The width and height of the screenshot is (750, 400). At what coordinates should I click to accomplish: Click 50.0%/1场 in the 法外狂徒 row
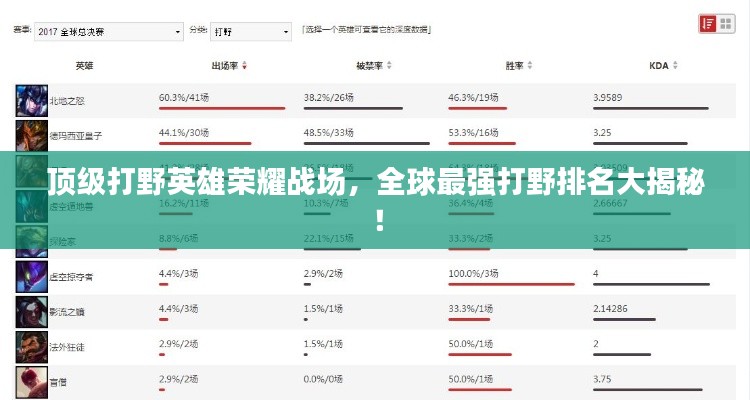pyautogui.click(x=471, y=344)
